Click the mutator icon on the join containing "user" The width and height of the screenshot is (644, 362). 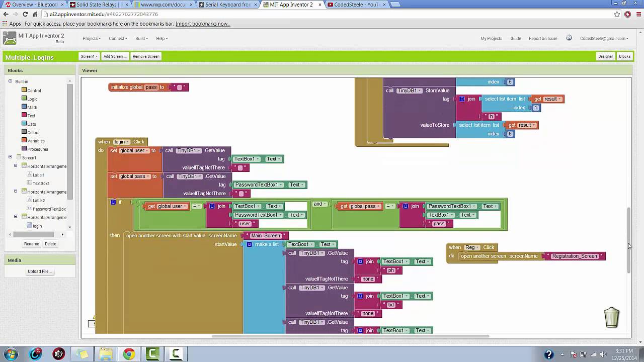[212, 206]
